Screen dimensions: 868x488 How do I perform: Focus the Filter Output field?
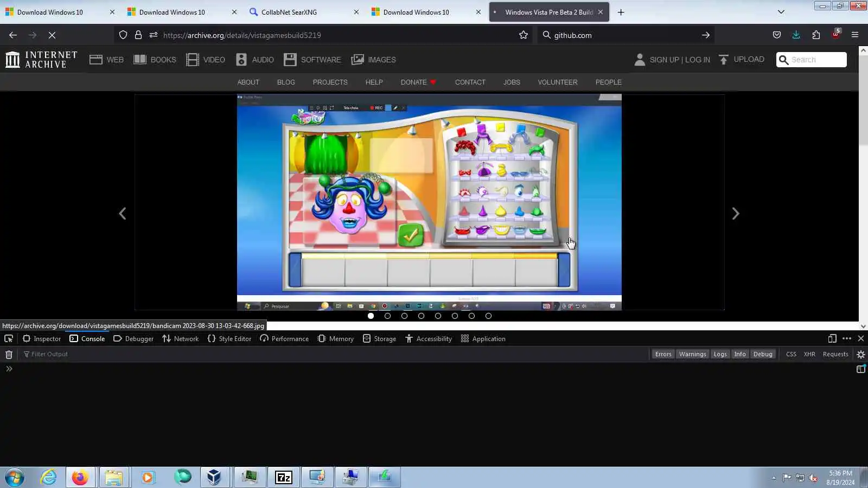tap(334, 355)
